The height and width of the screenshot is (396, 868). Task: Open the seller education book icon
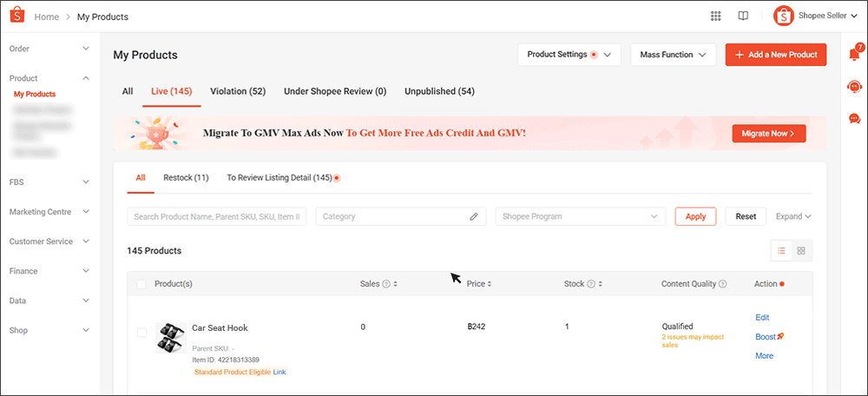click(x=744, y=16)
